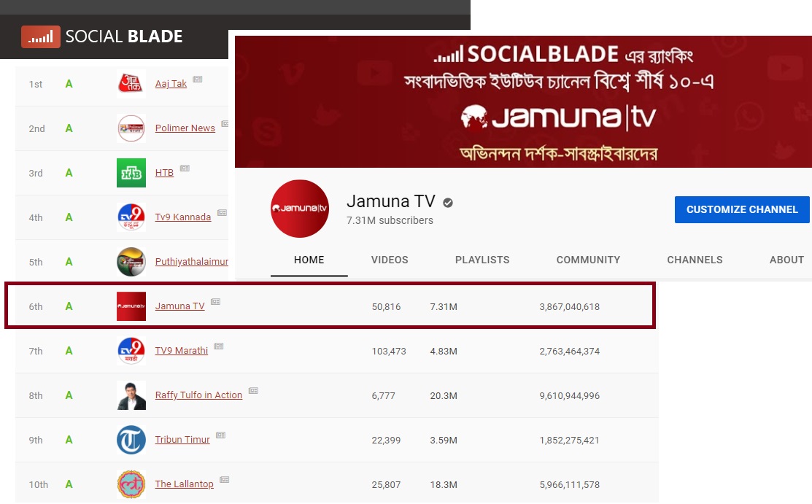Click the Jamuna TV channel banner image
This screenshot has height=504, width=812.
(x=523, y=102)
